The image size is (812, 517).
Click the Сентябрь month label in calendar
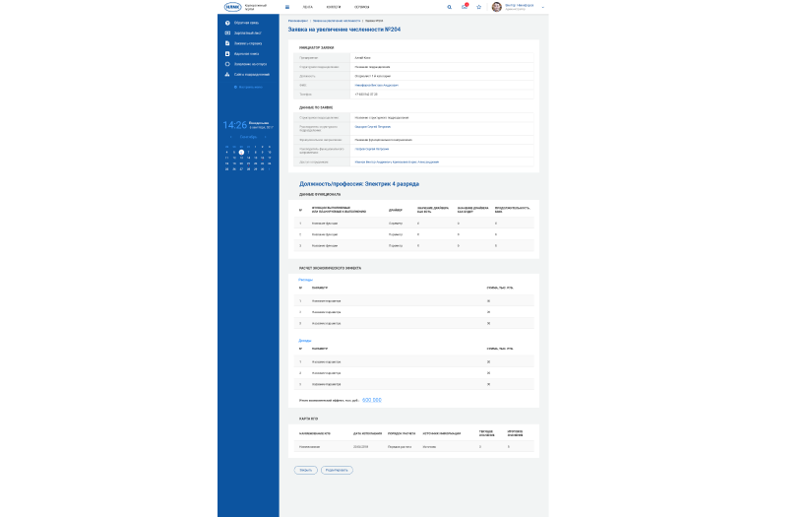(248, 137)
